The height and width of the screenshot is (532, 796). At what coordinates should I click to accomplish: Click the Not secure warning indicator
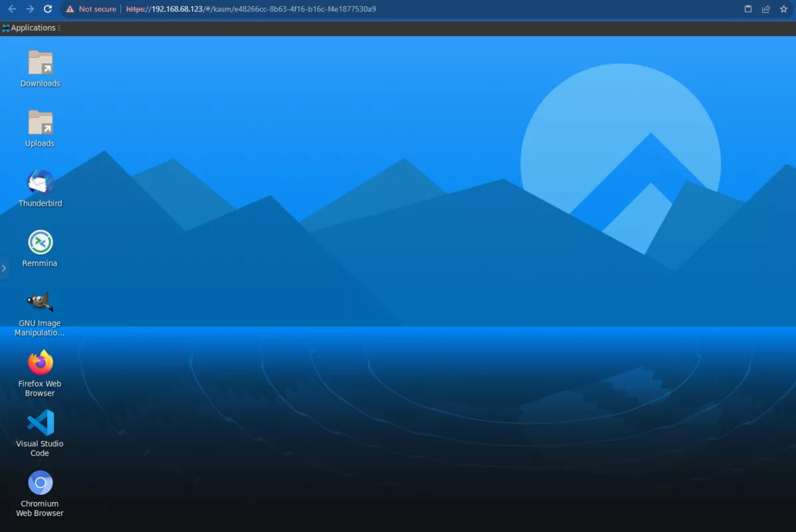[91, 9]
